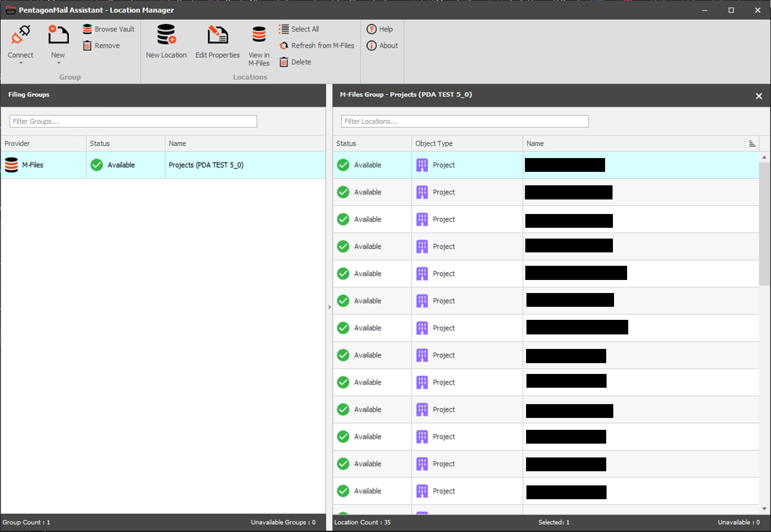The image size is (771, 532).
Task: Collapse panel using the splitter arrow
Action: 329,307
